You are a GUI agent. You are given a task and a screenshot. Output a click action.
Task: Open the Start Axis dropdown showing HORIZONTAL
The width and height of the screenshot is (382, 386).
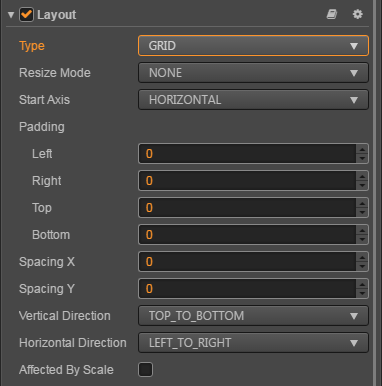[x=253, y=100]
